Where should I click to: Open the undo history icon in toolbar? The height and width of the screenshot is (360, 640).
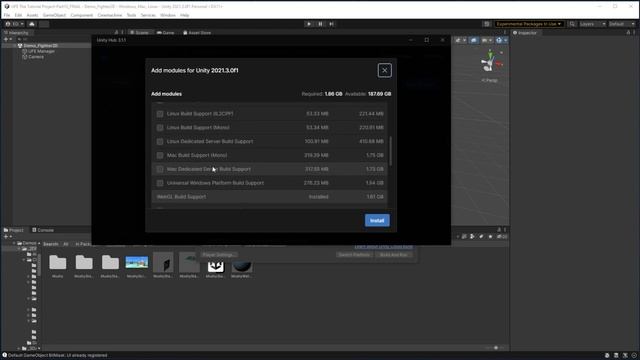pos(487,24)
